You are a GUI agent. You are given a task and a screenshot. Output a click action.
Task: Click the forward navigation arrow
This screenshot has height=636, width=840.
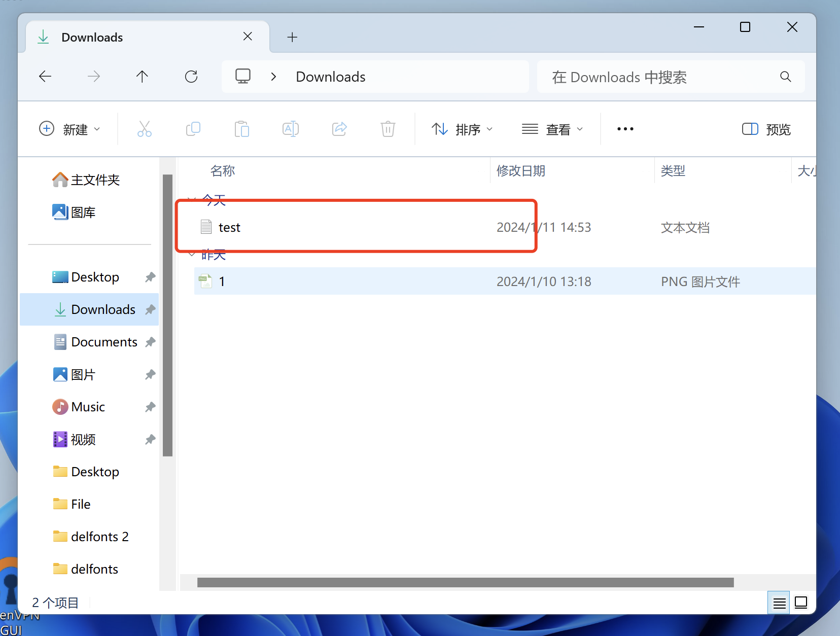point(94,77)
